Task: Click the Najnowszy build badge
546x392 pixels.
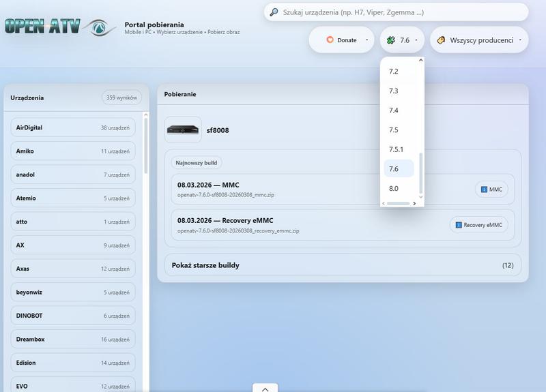Action: click(197, 163)
